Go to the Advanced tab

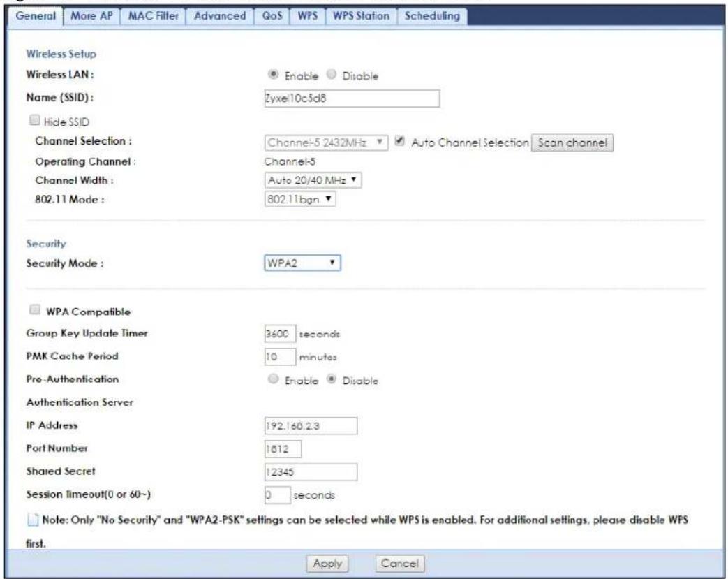[220, 16]
